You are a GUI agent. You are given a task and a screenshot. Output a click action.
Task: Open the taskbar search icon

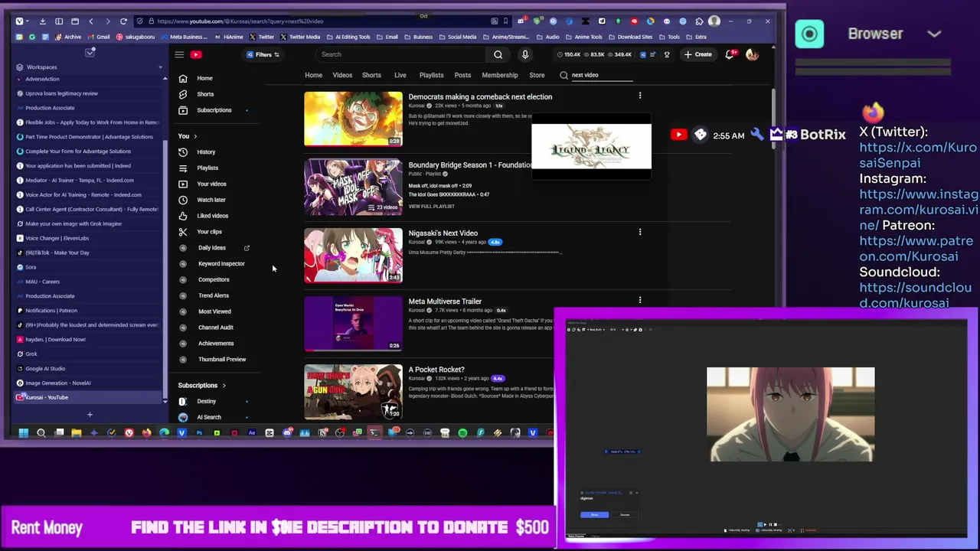[41, 433]
